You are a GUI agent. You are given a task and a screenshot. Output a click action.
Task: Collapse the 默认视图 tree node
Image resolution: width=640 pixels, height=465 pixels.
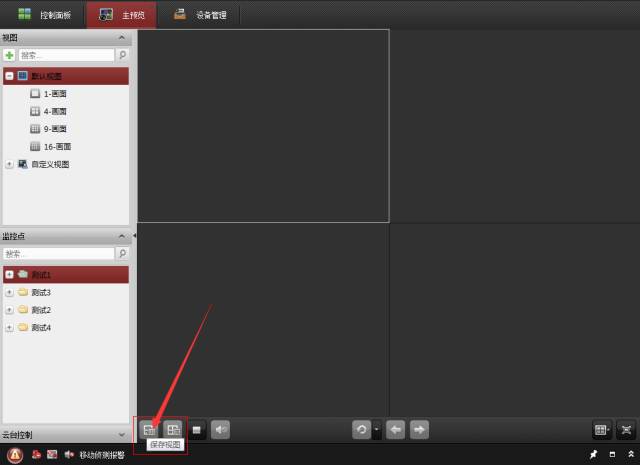pyautogui.click(x=9, y=76)
